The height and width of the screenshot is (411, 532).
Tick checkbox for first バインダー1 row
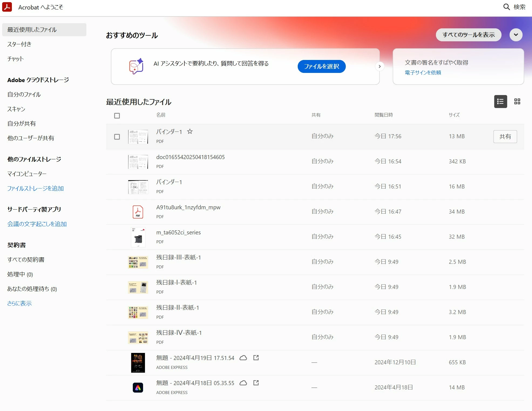117,137
